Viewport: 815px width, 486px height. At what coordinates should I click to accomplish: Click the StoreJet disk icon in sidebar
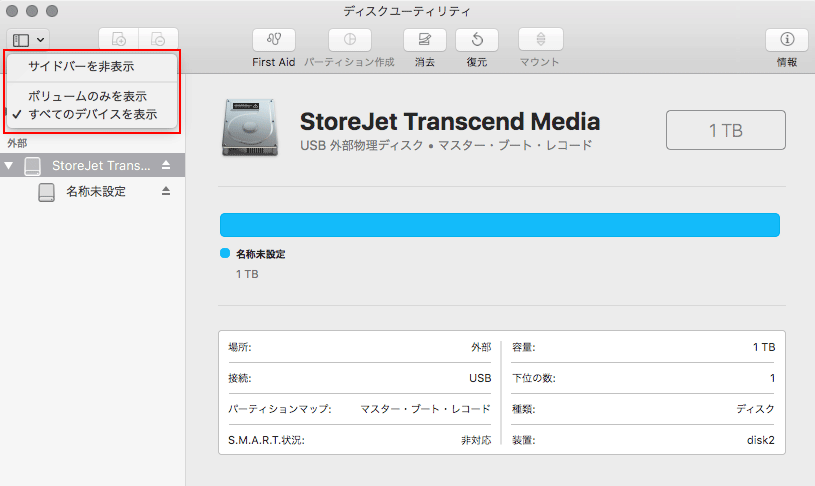[x=32, y=166]
